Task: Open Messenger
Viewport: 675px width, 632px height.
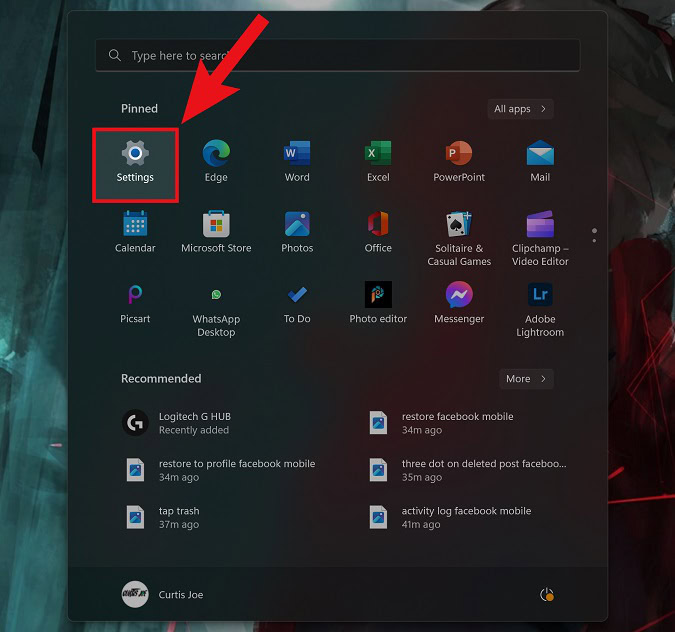Action: (x=459, y=304)
